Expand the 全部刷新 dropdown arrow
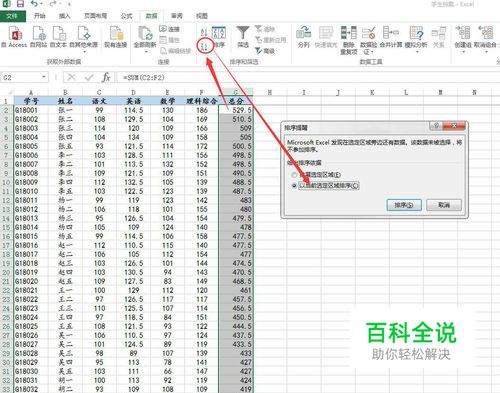The image size is (500, 393). (x=145, y=51)
